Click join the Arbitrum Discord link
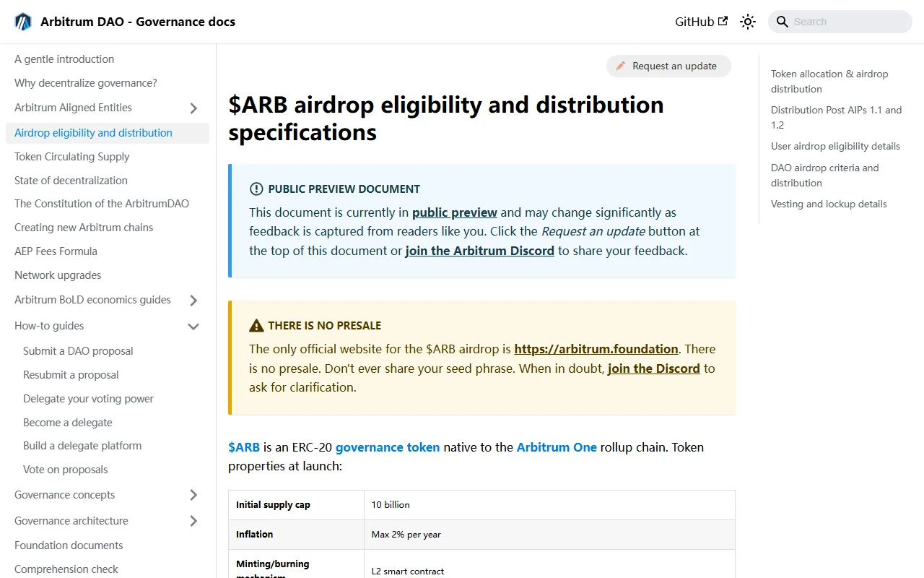This screenshot has height=578, width=924. [480, 251]
